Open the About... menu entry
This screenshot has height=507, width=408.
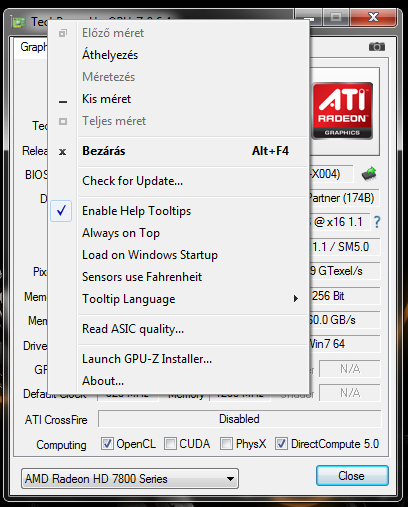[x=178, y=381]
